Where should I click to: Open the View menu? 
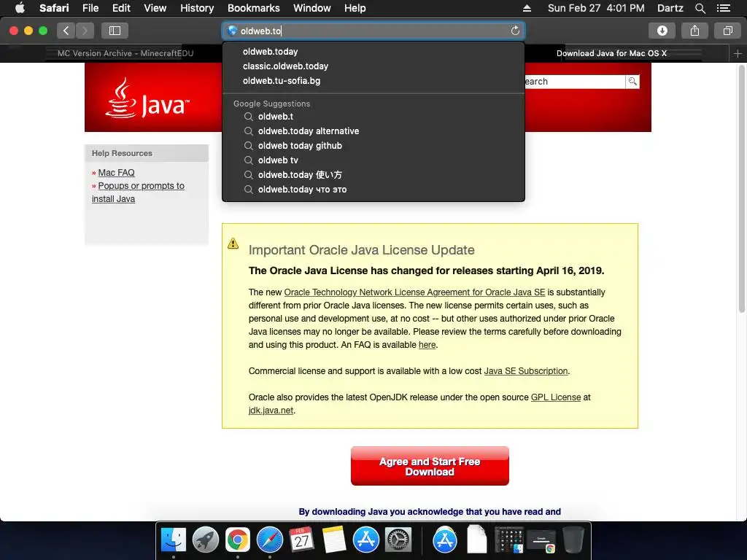click(x=155, y=8)
